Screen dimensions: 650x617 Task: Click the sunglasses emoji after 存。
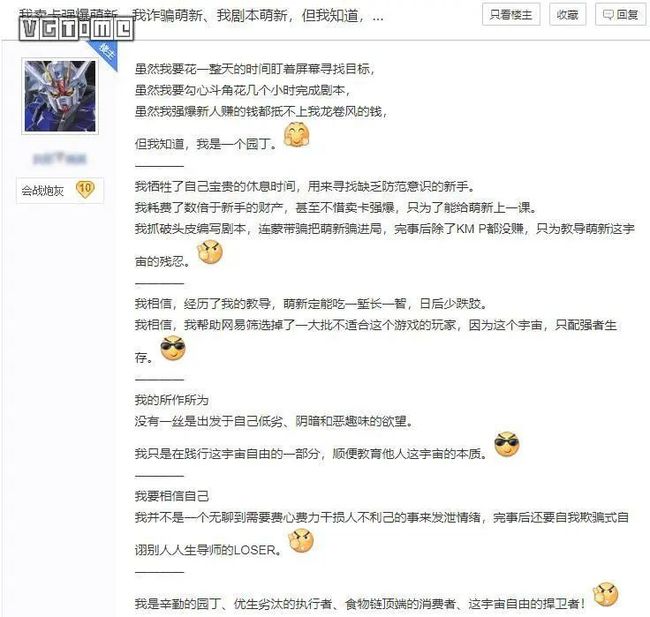click(x=173, y=348)
